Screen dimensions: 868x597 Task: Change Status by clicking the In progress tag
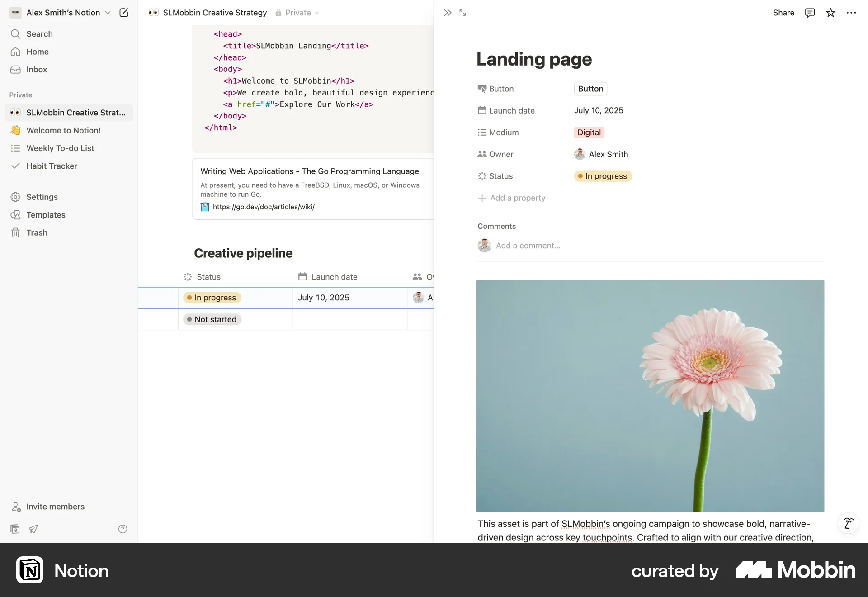pos(602,176)
